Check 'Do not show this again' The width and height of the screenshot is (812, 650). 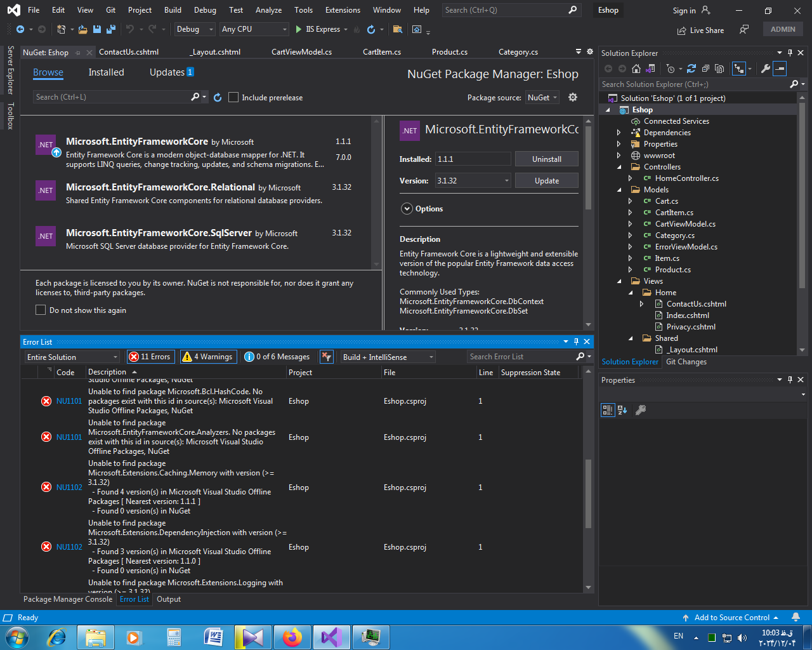point(41,309)
